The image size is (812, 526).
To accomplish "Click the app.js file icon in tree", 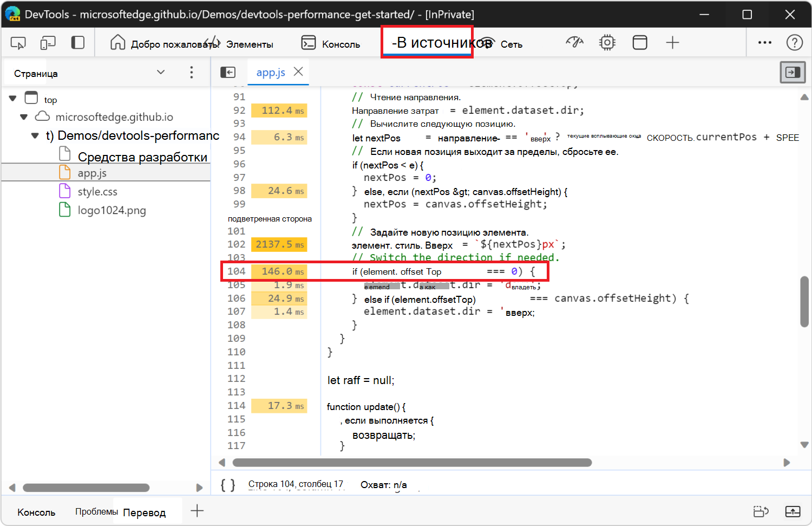I will point(65,172).
